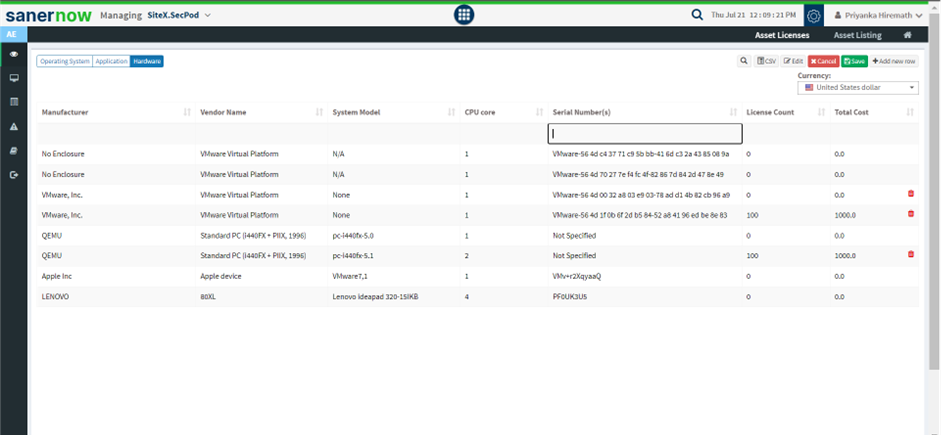
Task: Click the green Save button
Action: [854, 61]
